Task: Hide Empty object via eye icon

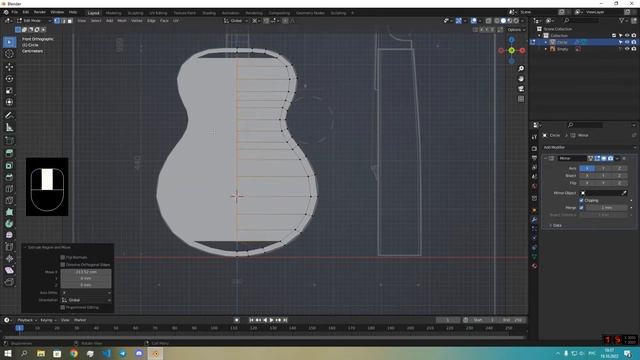Action: (627, 49)
